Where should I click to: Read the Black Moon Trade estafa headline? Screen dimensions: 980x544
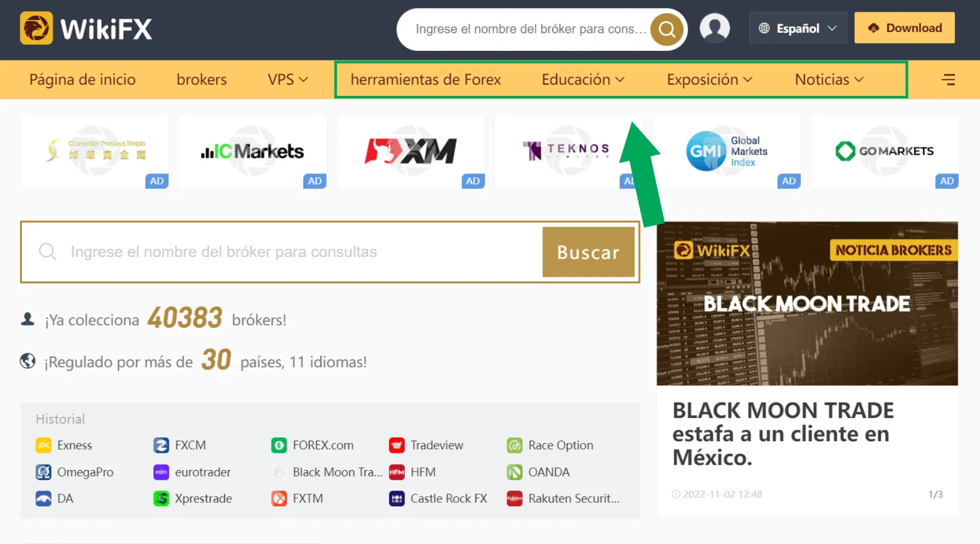(783, 434)
